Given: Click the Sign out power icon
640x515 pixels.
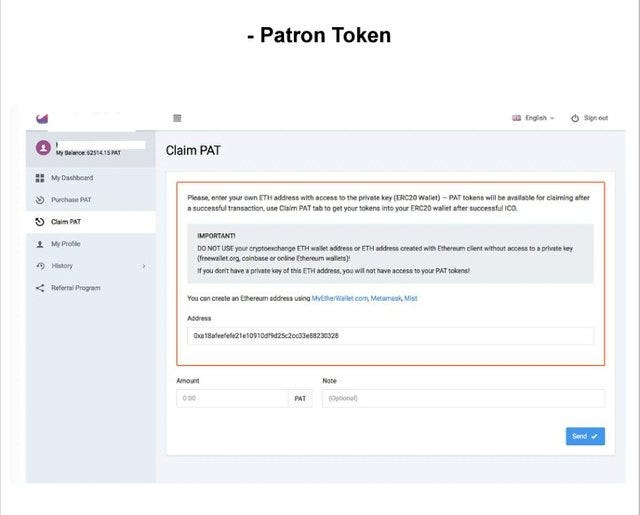Looking at the screenshot, I should tap(575, 118).
